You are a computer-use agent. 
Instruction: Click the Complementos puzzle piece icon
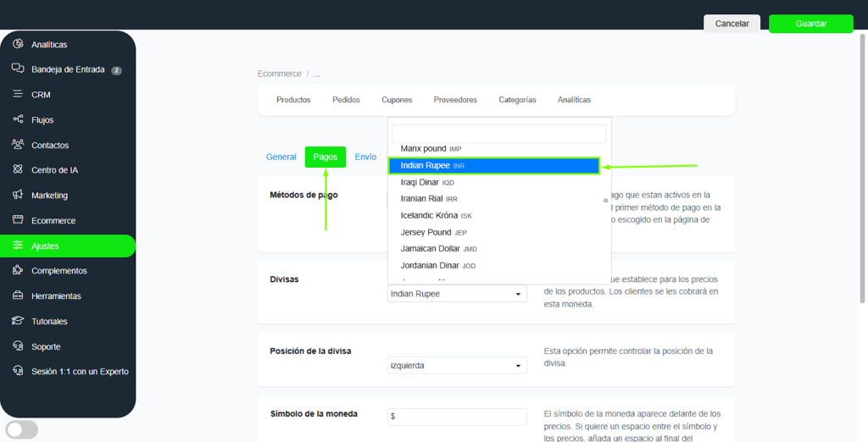(x=18, y=270)
